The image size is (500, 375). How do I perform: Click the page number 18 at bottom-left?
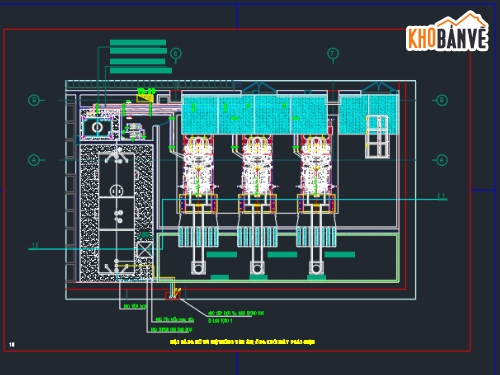click(12, 344)
